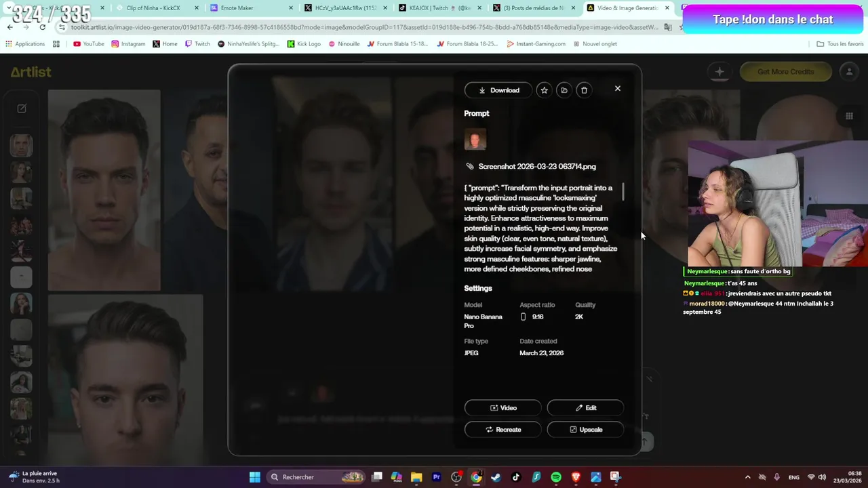Open the prompt reference image thumbnail
Viewport: 868px width, 488px height.
tap(475, 140)
